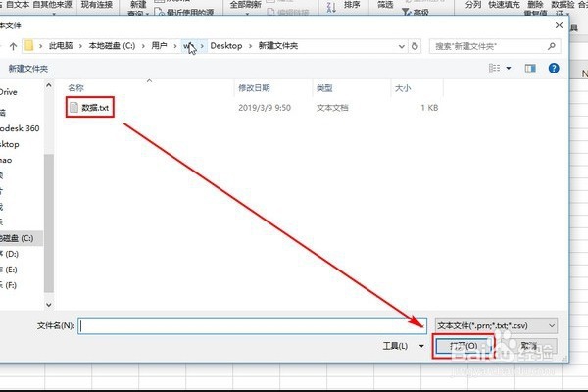Click 新建文件夹 in the address path
This screenshot has height=392, width=588.
pyautogui.click(x=278, y=46)
